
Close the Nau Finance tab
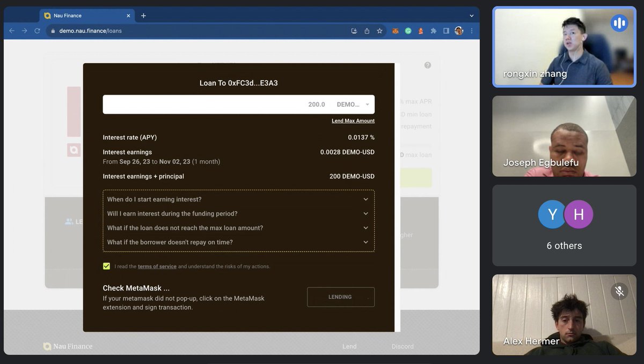coord(129,16)
